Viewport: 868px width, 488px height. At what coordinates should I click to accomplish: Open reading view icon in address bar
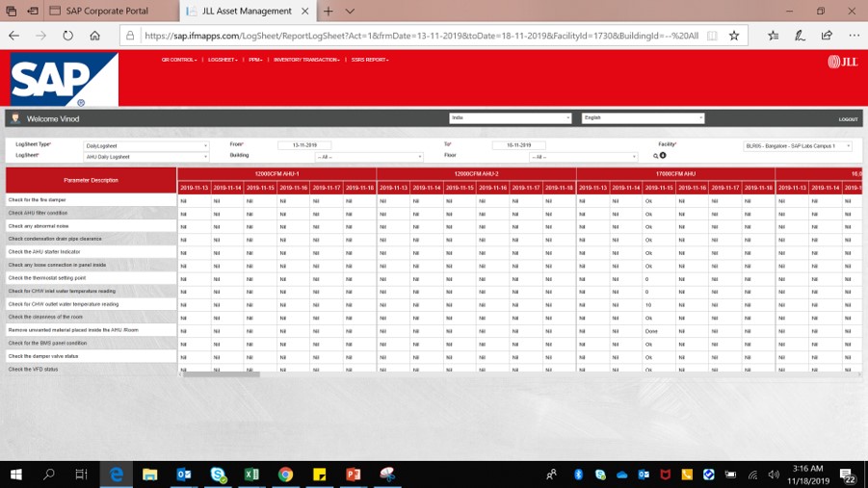pos(712,36)
